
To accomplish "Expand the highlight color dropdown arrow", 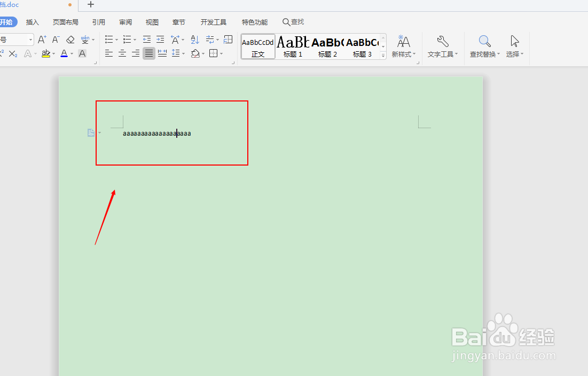I will click(54, 54).
